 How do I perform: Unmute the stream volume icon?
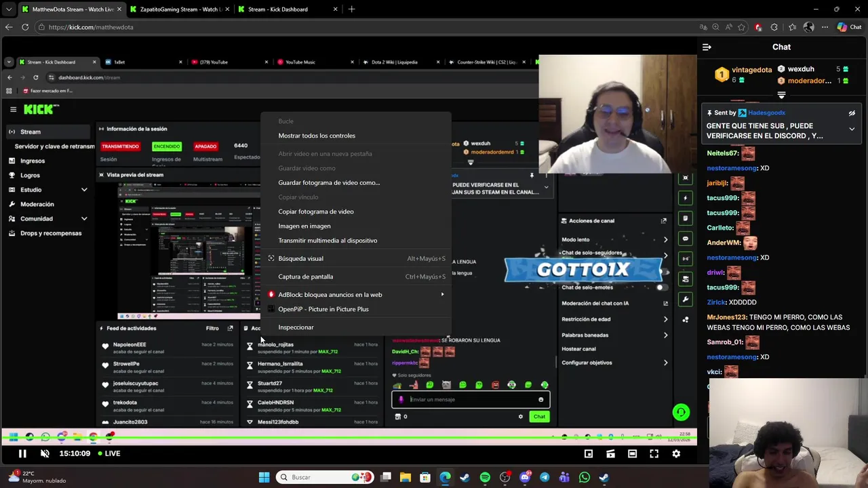[45, 453]
